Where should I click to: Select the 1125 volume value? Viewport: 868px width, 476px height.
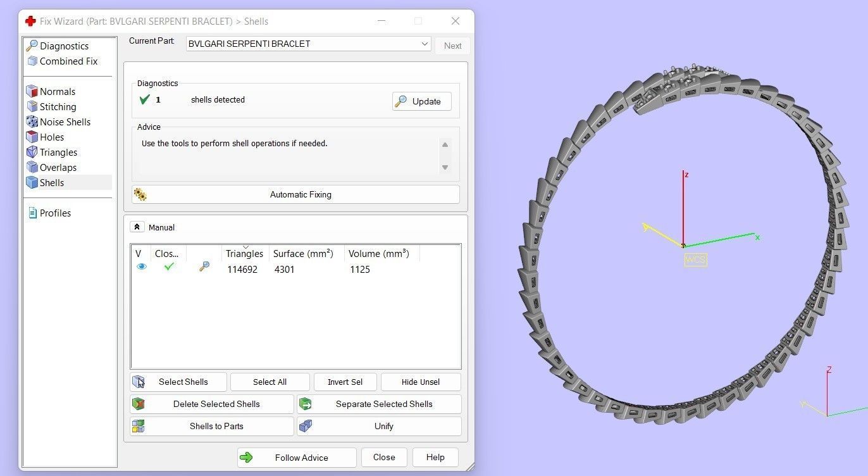coord(359,269)
